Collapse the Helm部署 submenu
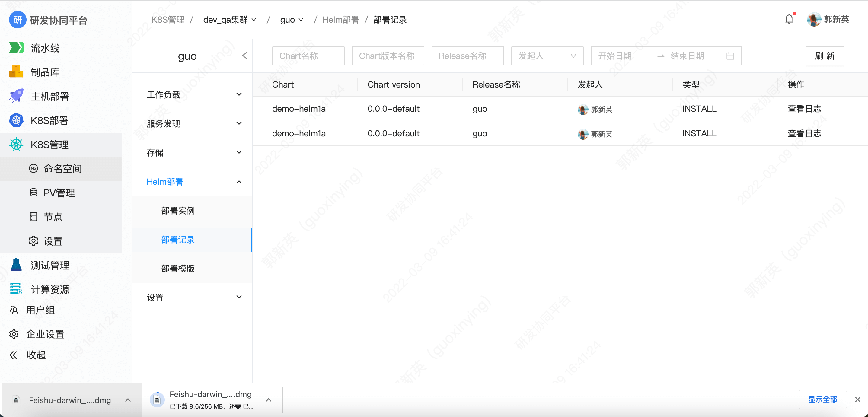 click(x=239, y=182)
